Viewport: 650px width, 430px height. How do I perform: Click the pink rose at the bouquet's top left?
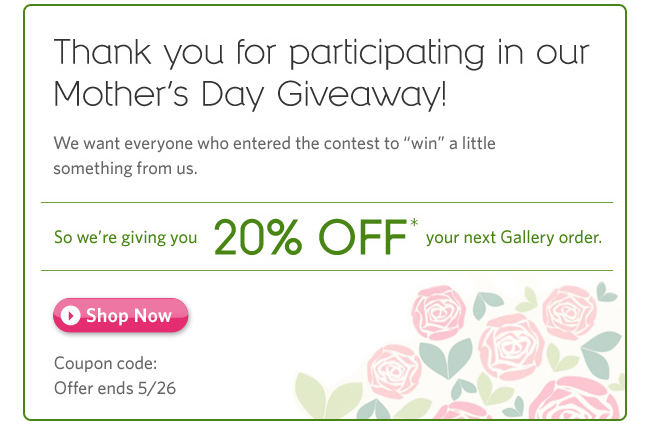[x=441, y=312]
